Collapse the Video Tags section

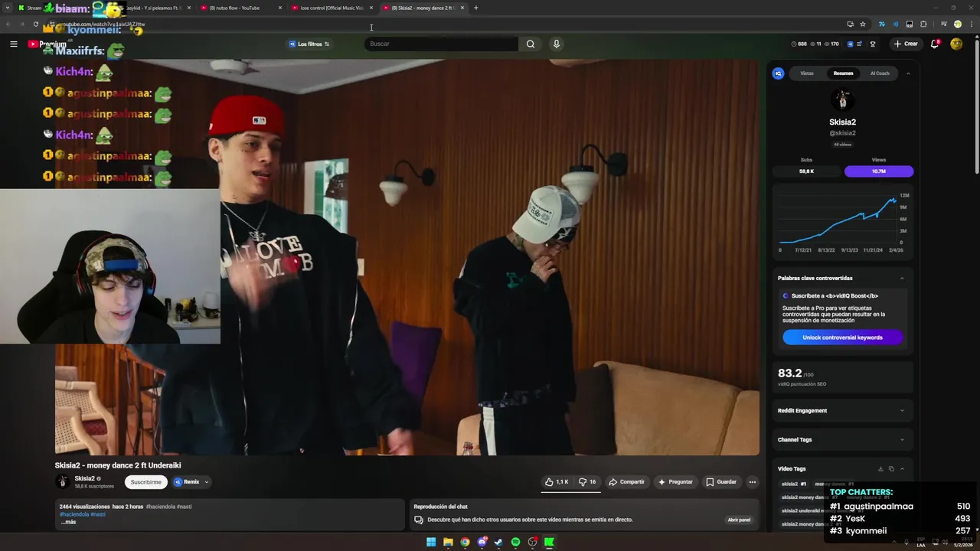coord(902,468)
